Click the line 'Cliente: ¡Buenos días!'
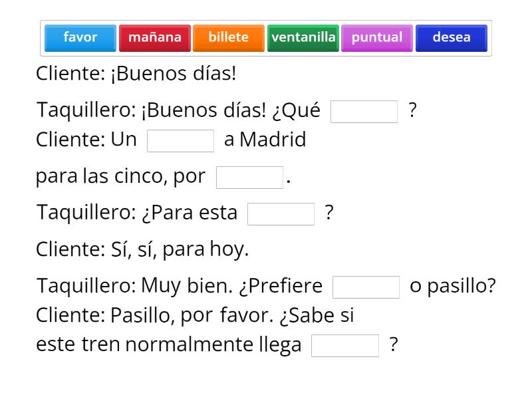 pos(136,74)
